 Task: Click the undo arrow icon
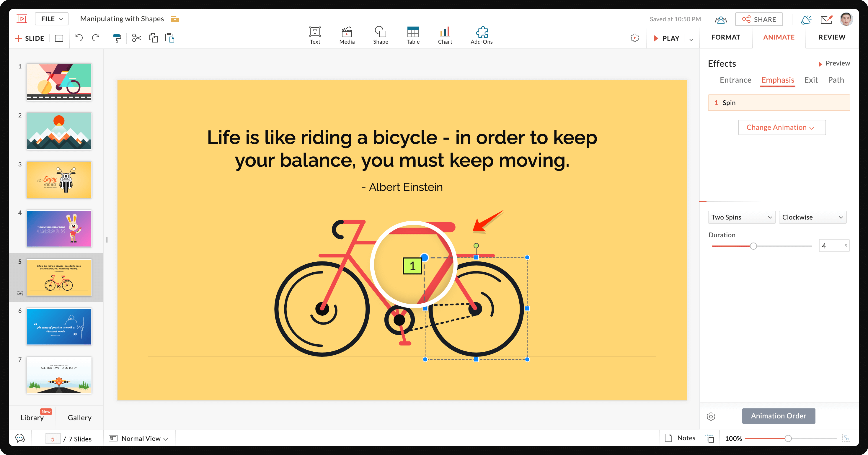79,38
